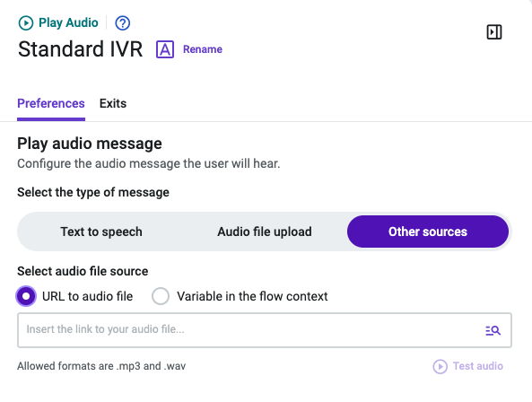The width and height of the screenshot is (532, 402).
Task: Click the Test audio button
Action: (468, 367)
